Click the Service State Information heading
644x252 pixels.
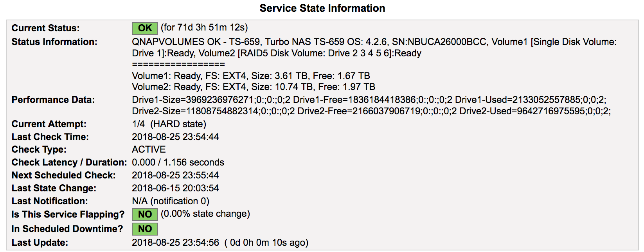[x=322, y=8]
